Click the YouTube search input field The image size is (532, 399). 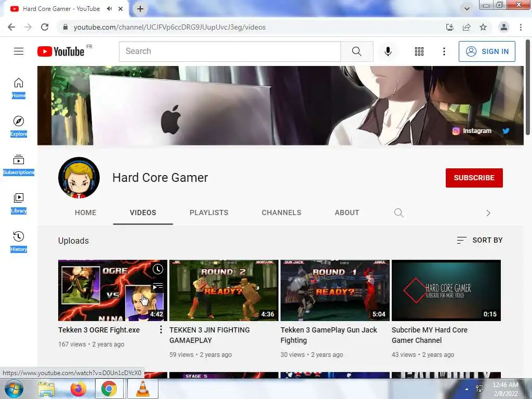point(230,51)
